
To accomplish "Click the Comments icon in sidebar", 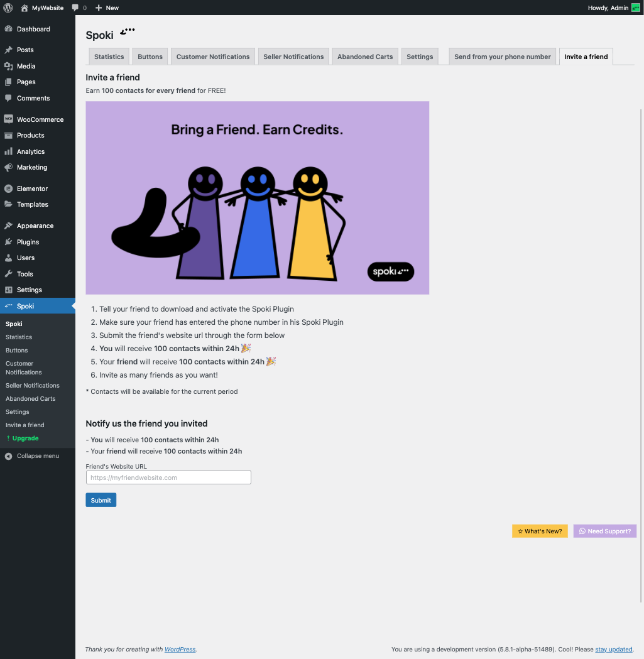I will (x=8, y=98).
